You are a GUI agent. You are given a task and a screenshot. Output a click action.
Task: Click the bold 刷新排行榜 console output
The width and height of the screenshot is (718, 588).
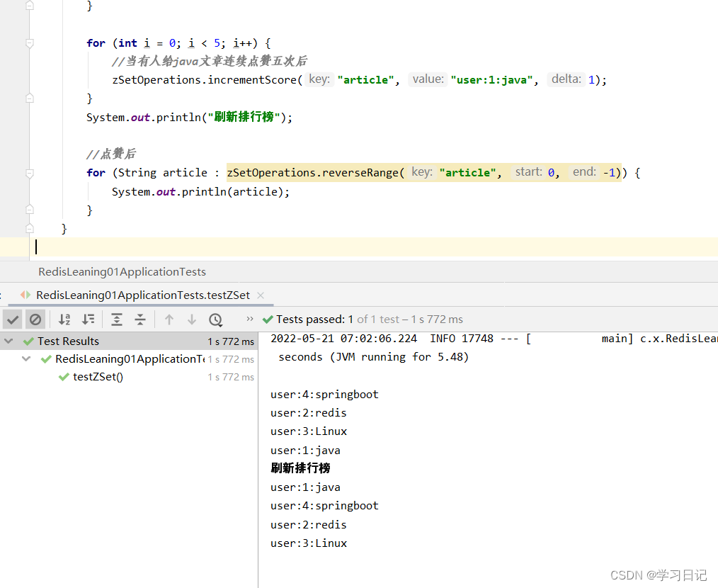pos(300,468)
